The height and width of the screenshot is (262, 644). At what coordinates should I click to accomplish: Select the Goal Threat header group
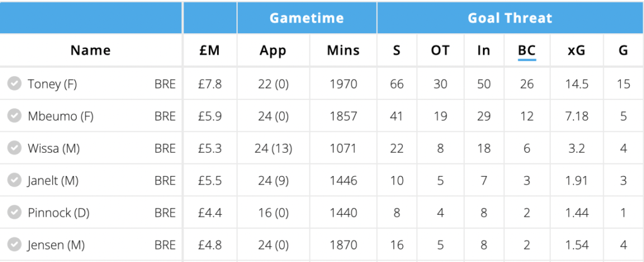(x=510, y=18)
